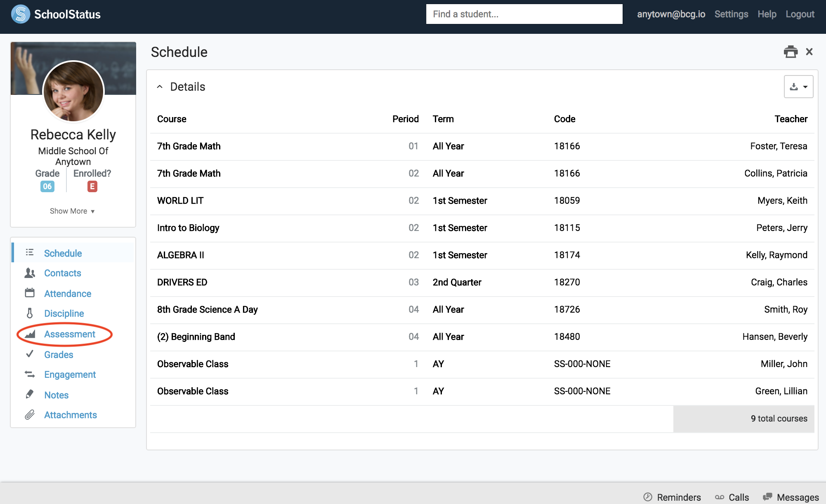The image size is (826, 504).
Task: Open the Attachments sidebar link
Action: click(x=71, y=415)
